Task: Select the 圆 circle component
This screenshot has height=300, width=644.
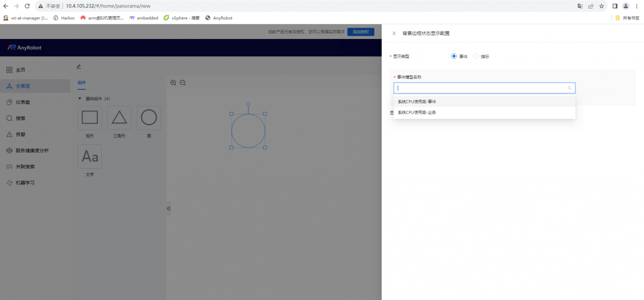Action: coord(149,118)
